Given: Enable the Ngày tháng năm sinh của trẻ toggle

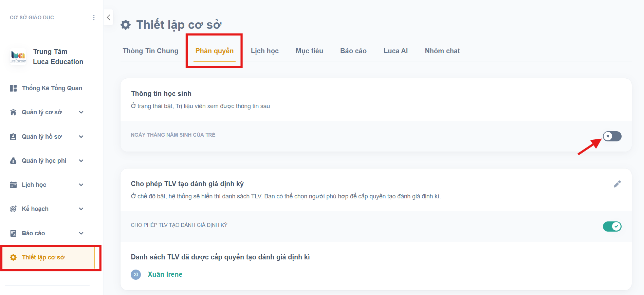Looking at the screenshot, I should (x=612, y=136).
